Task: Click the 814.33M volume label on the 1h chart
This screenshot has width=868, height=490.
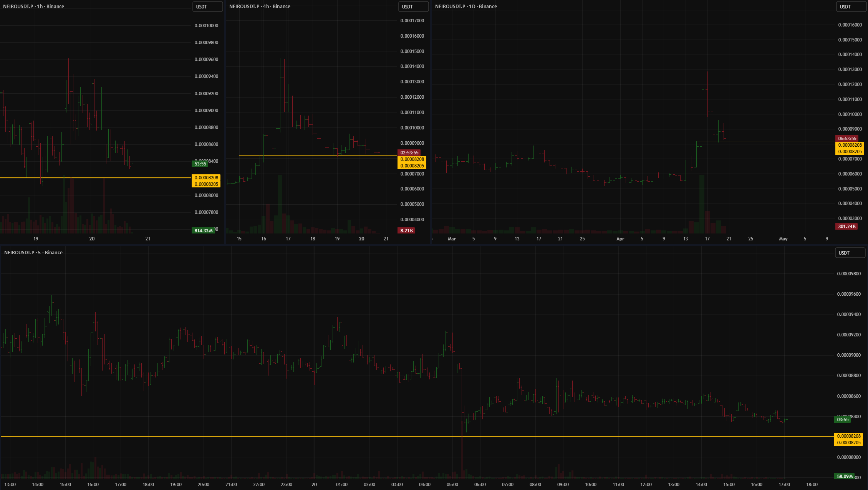Action: [x=203, y=230]
